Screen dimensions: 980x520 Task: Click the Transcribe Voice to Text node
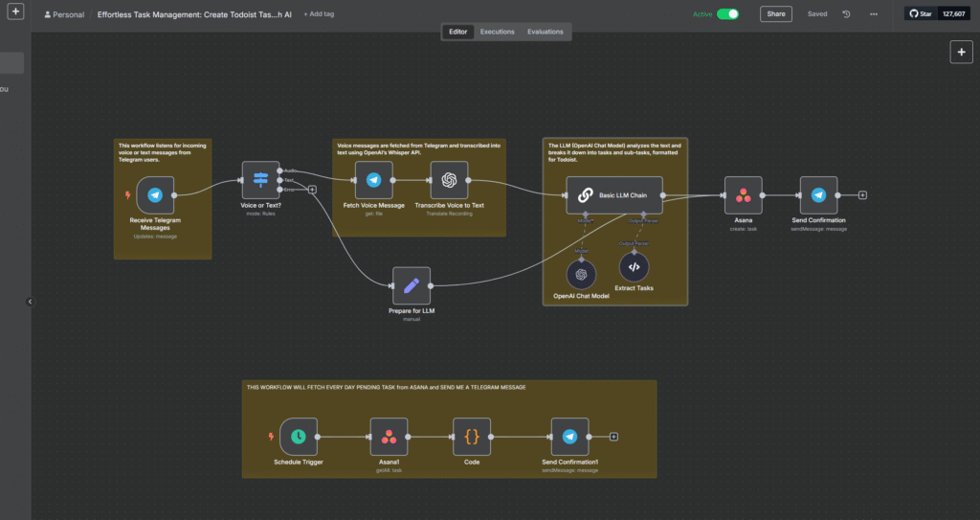tap(449, 180)
